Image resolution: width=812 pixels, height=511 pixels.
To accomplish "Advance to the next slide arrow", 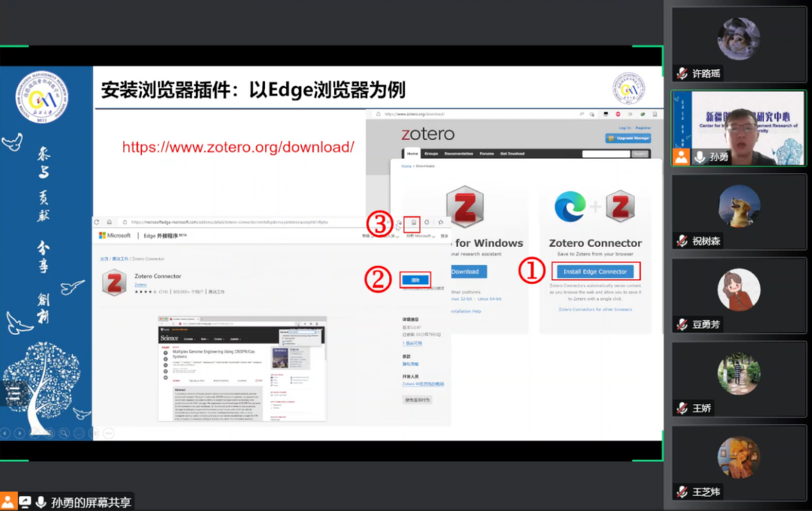I will tap(20, 433).
